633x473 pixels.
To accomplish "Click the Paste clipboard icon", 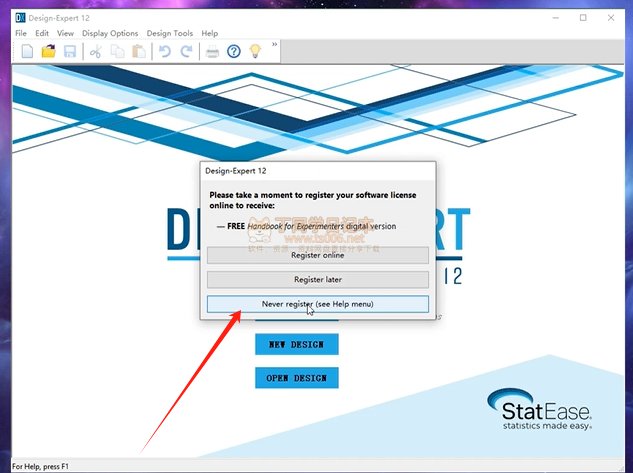I will (139, 51).
